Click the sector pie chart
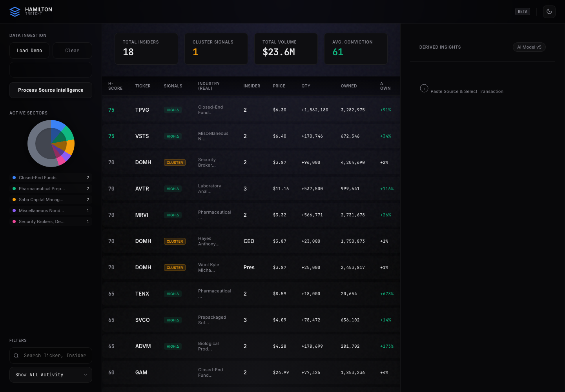 (51, 143)
